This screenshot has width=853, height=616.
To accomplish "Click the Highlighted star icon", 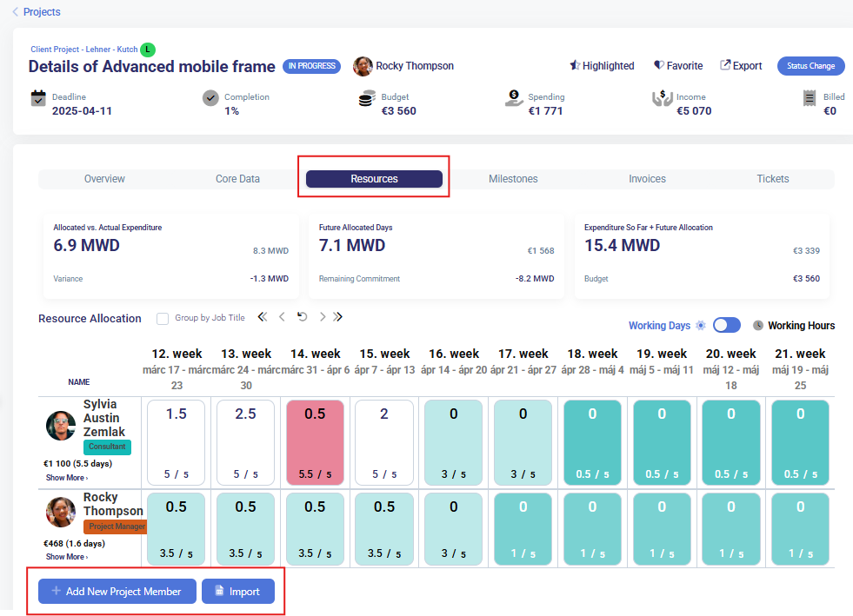I will coord(575,65).
